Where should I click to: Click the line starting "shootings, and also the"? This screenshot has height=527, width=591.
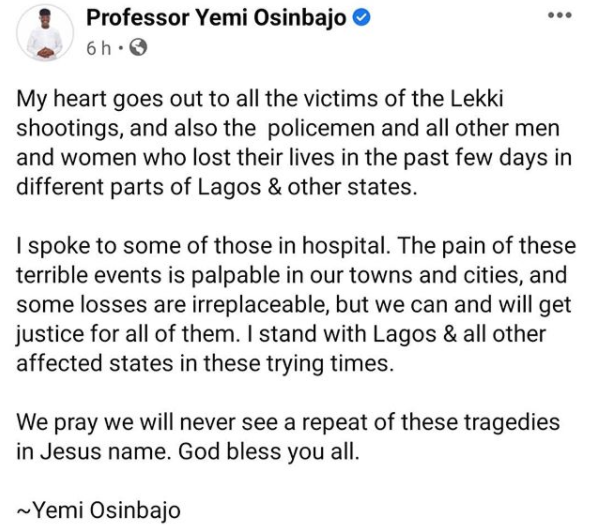[x=288, y=129]
